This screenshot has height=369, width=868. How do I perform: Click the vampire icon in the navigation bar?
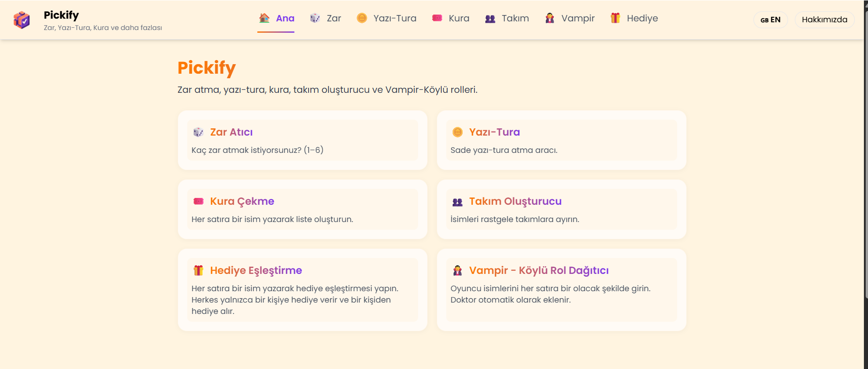click(550, 18)
